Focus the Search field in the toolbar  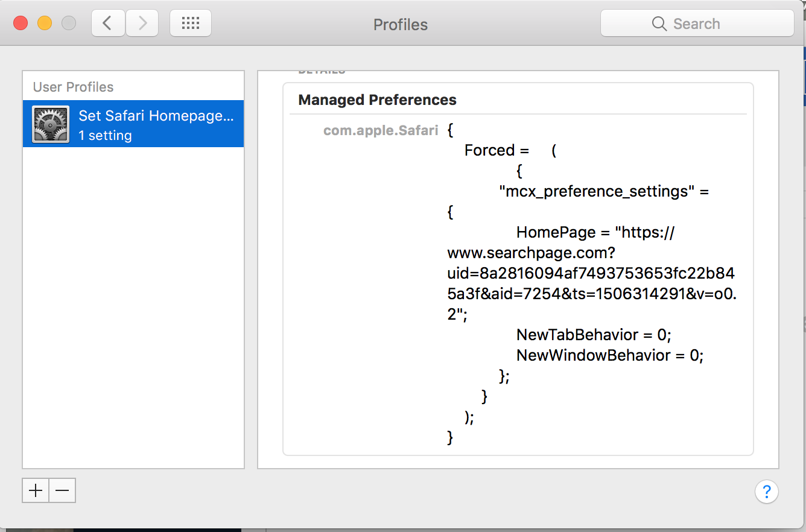coord(706,24)
